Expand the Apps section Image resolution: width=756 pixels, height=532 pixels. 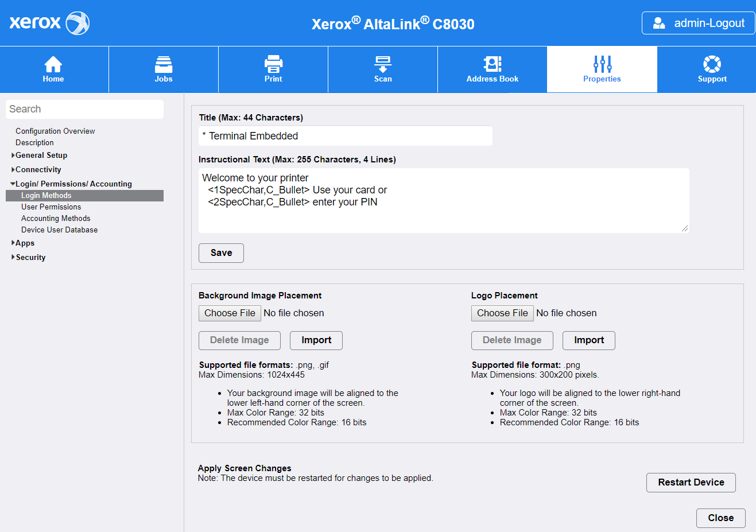coord(24,243)
